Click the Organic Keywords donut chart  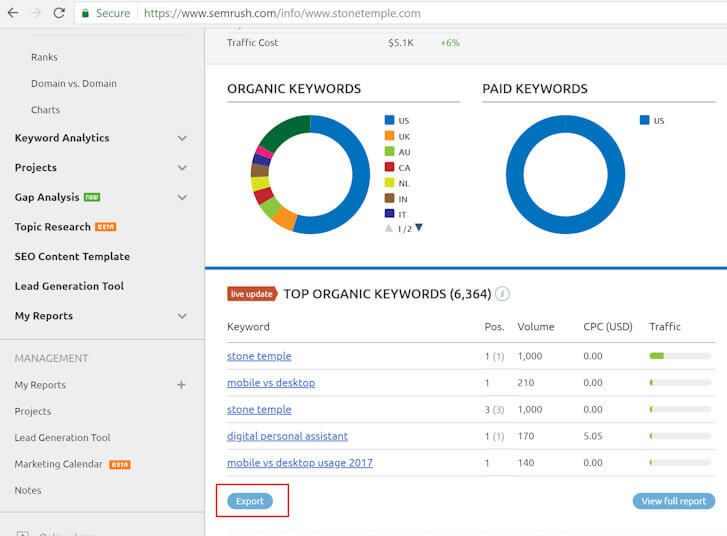[310, 174]
